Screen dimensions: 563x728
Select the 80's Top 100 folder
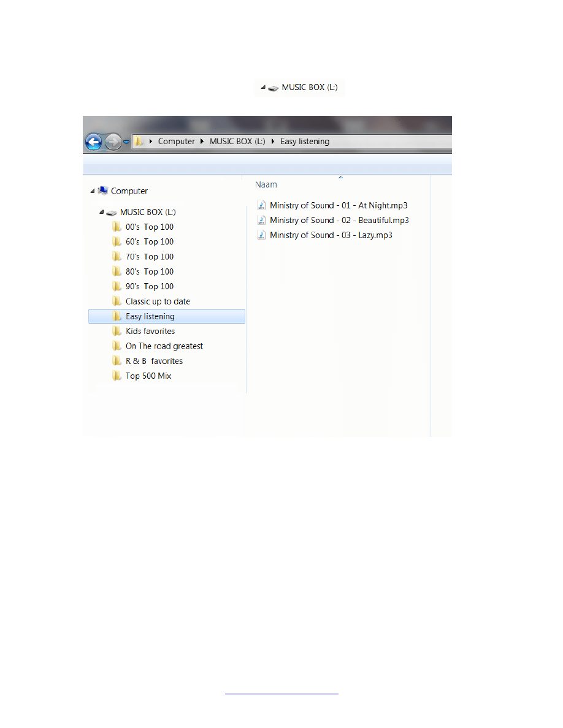(x=149, y=271)
